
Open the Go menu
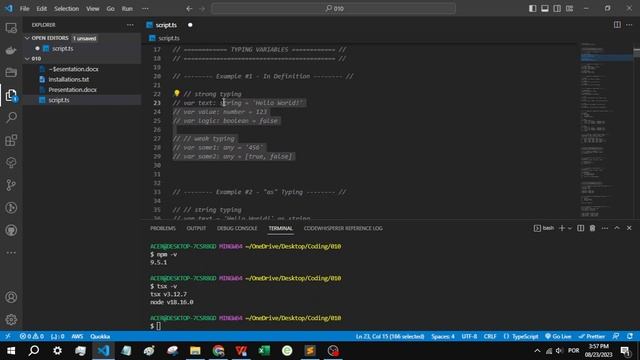pos(110,8)
